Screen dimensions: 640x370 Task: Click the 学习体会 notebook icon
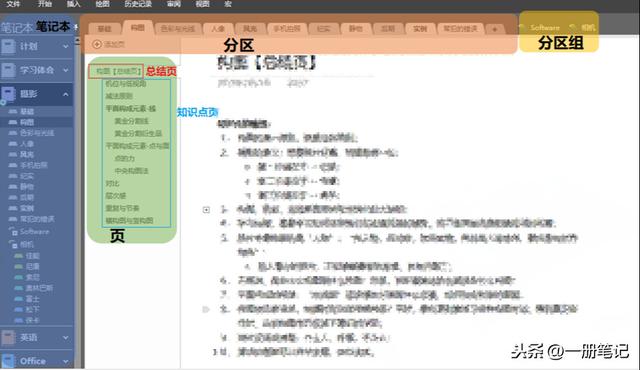pos(8,70)
